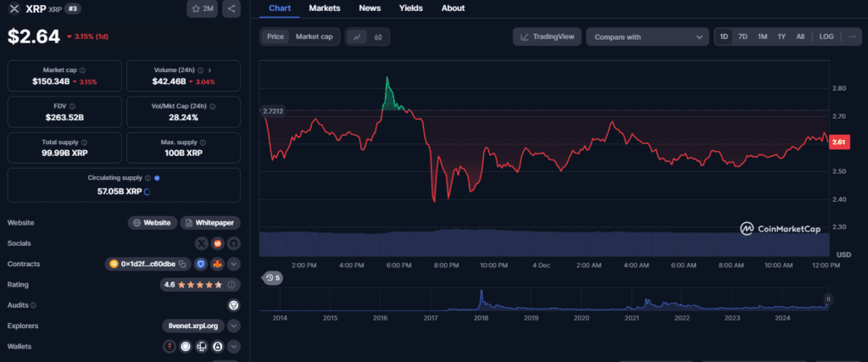Open XRP's GitHub social link
Viewport: 868px width, 362px height.
(234, 243)
